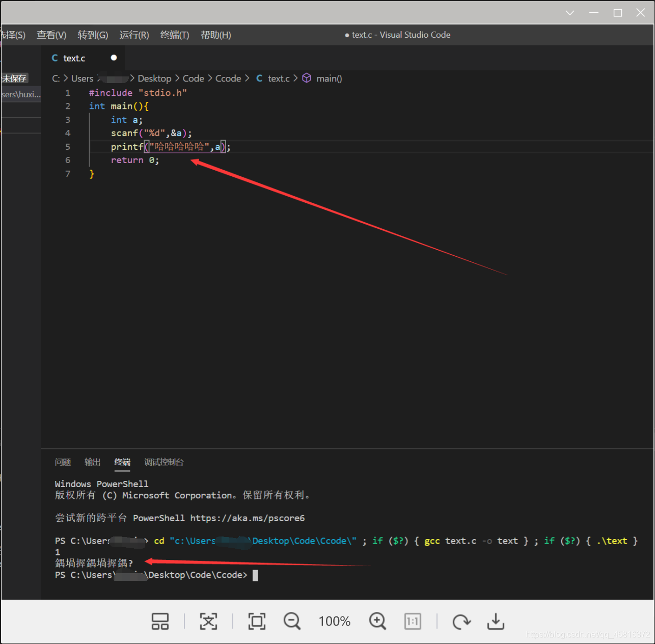Switch to the 终端 panel tab
This screenshot has height=644, width=655.
click(x=122, y=462)
